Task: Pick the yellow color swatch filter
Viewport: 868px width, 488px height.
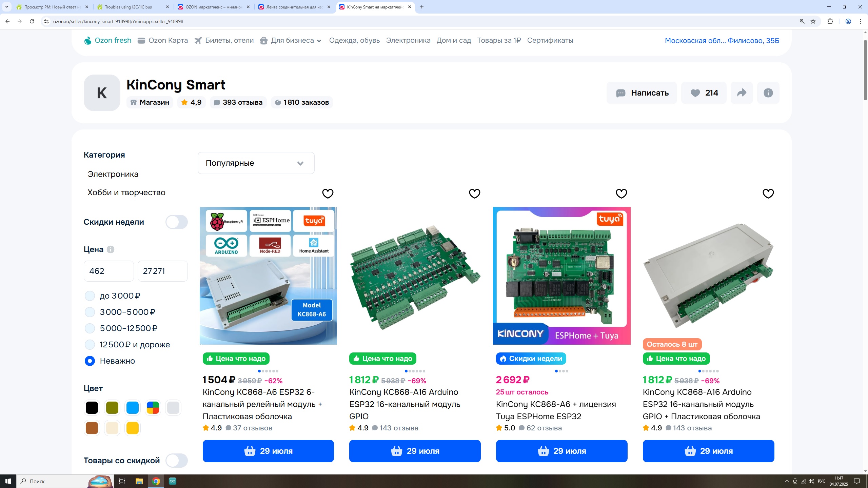Action: tap(132, 428)
